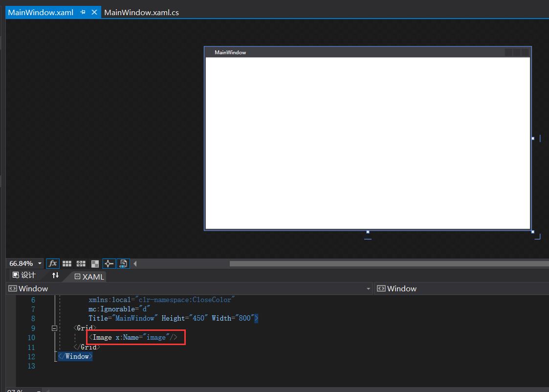Swap design and XAML panes
Viewport: 549px width, 392px height.
coord(55,276)
